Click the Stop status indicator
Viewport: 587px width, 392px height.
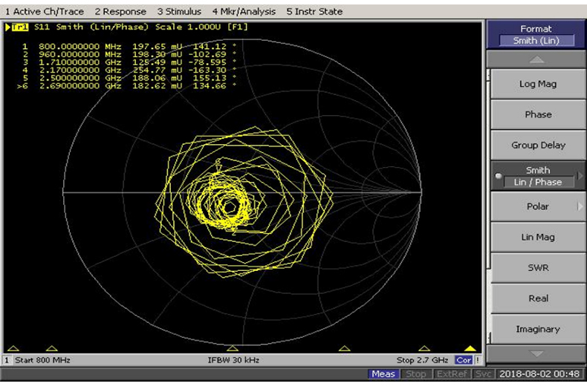[x=416, y=374]
